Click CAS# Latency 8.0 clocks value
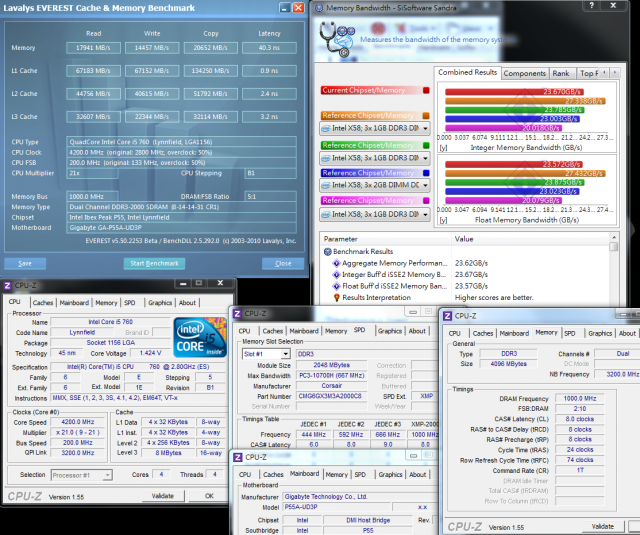Screen dimensions: 640x535 pos(580,419)
